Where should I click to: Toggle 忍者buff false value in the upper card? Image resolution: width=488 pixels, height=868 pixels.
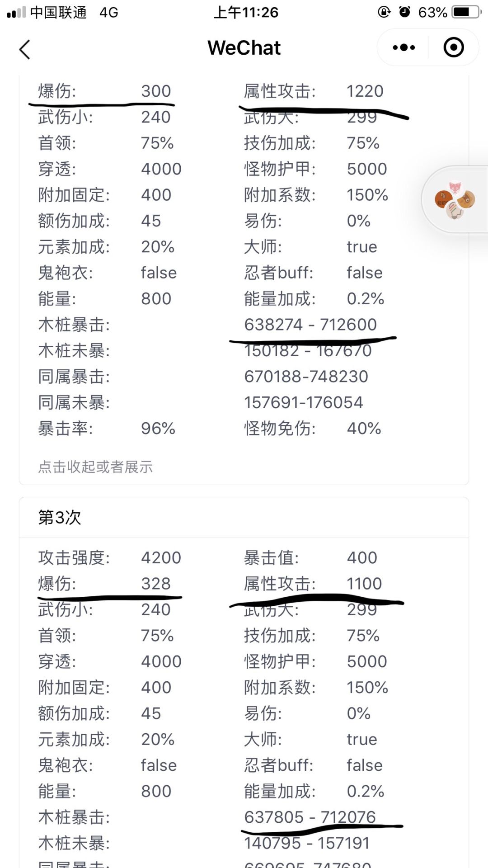click(364, 273)
